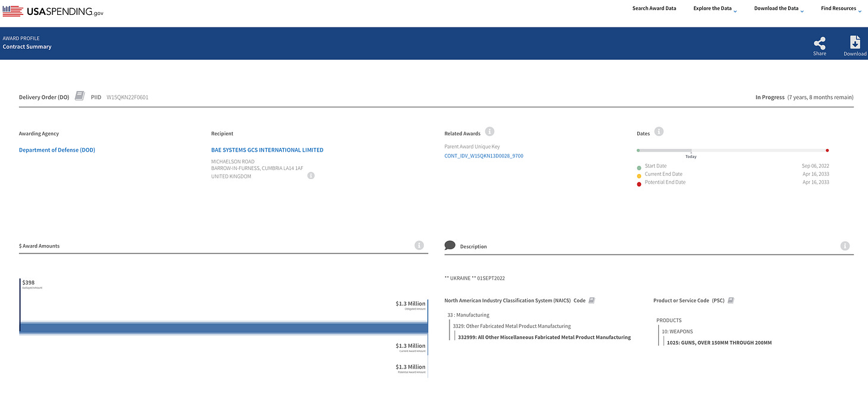Click info icon beside Dates
Viewport: 868px width, 393px height.
click(x=659, y=131)
